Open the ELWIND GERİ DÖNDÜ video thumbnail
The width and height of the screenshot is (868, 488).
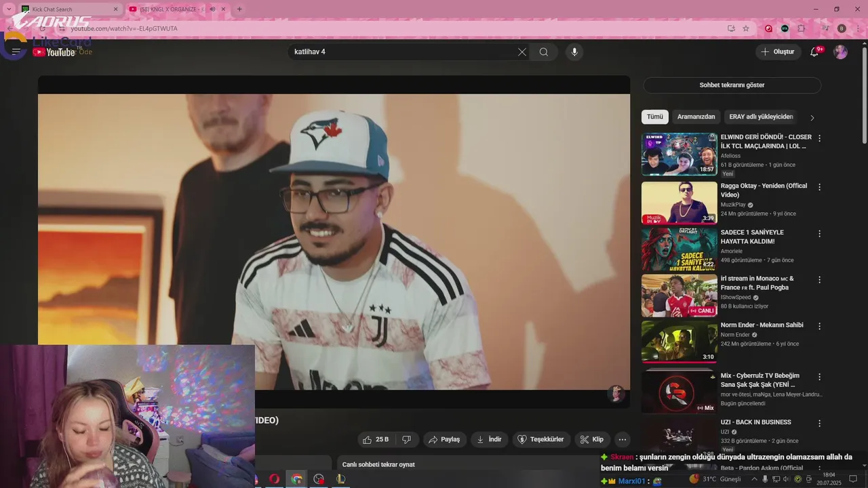point(679,154)
